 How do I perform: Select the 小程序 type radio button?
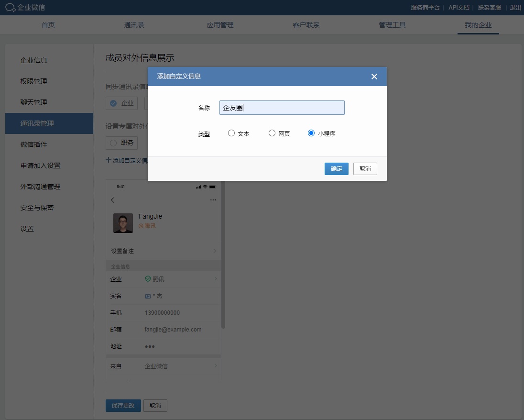point(311,133)
